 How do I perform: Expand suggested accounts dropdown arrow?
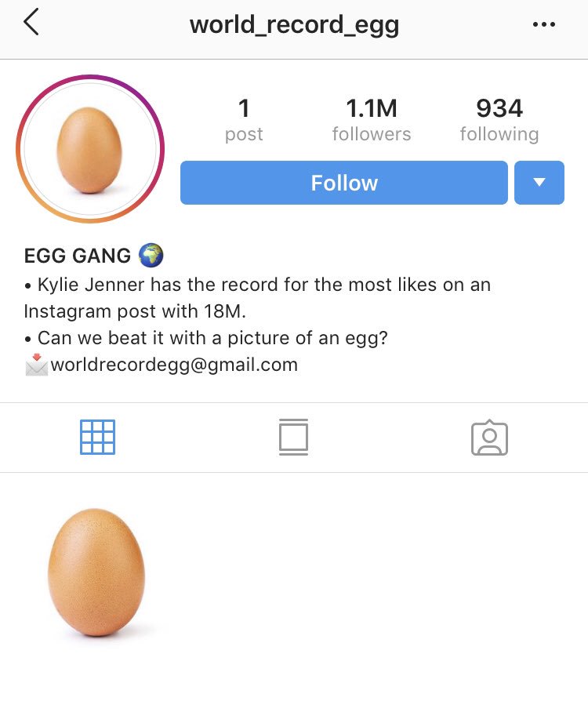pos(539,183)
